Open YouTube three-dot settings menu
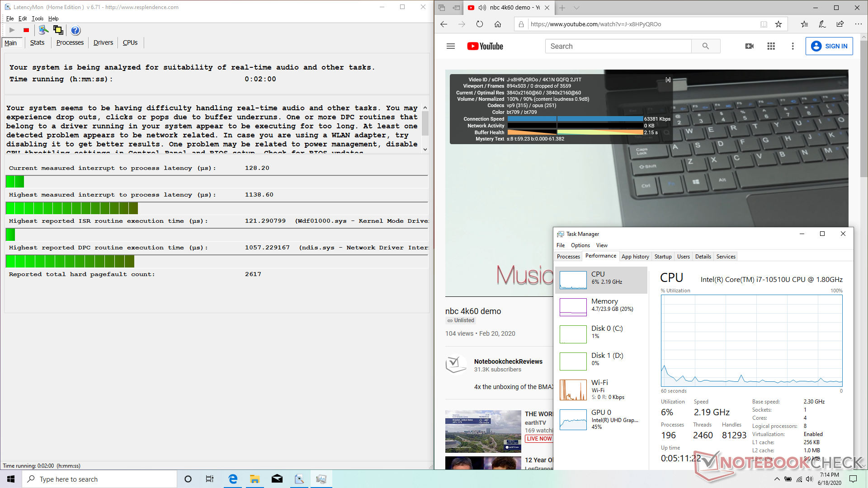This screenshot has width=868, height=488. (793, 46)
